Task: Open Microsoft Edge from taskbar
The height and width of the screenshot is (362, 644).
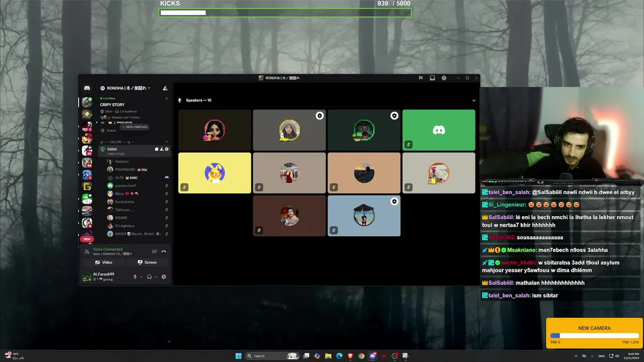Action: (339, 356)
